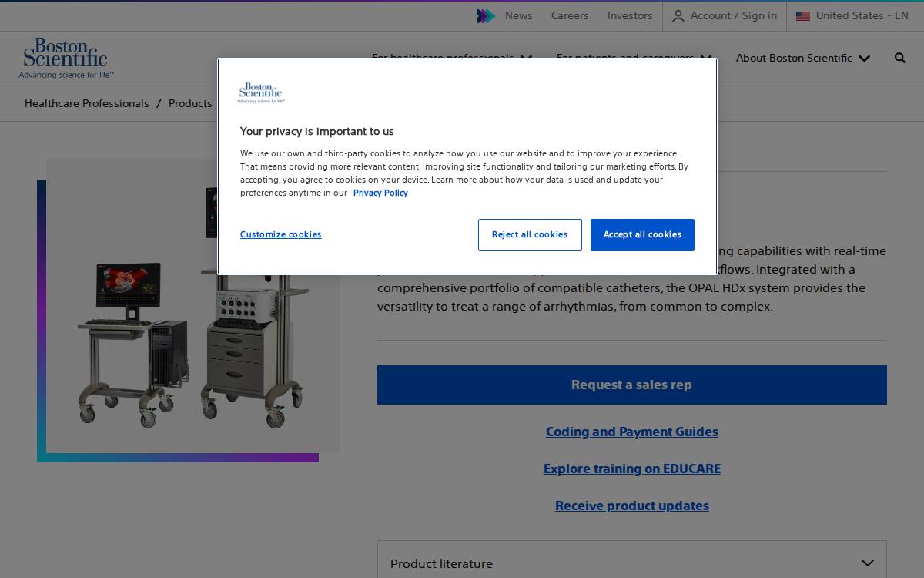Open Explore training on EDUCARE
This screenshot has width=924, height=578.
pyautogui.click(x=632, y=469)
